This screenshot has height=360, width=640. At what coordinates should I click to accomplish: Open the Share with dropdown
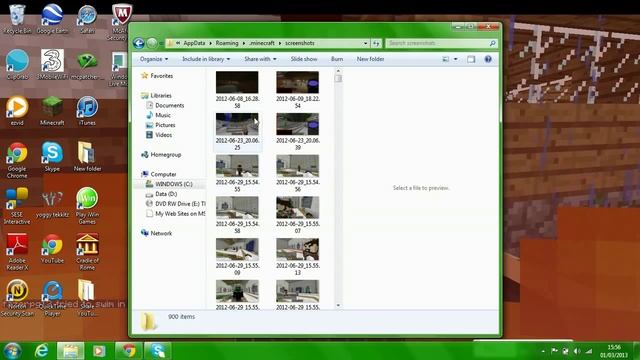point(260,59)
